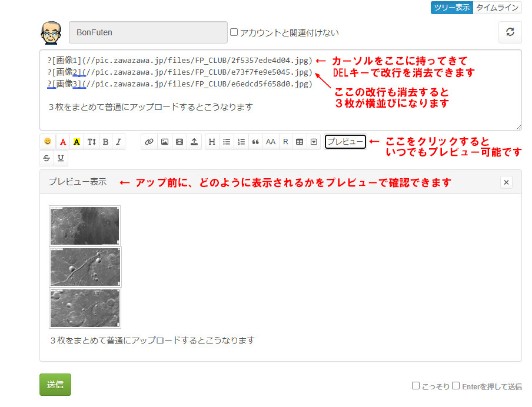
Task: Switch to タイムライン view
Action: (497, 8)
